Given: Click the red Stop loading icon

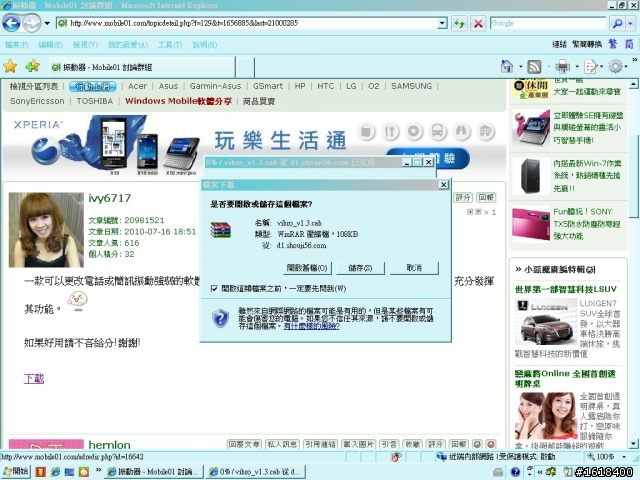Looking at the screenshot, I should tap(478, 23).
